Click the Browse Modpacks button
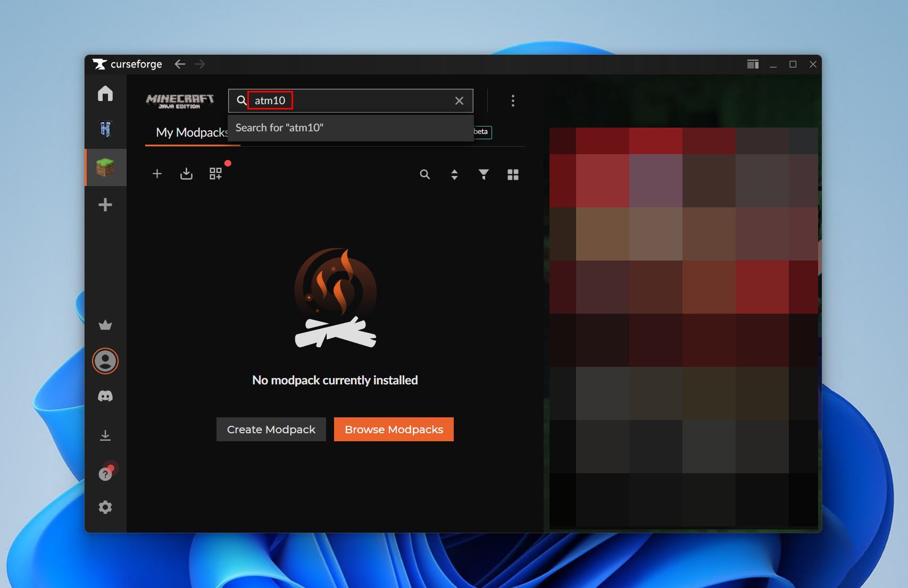This screenshot has width=908, height=588. (394, 430)
